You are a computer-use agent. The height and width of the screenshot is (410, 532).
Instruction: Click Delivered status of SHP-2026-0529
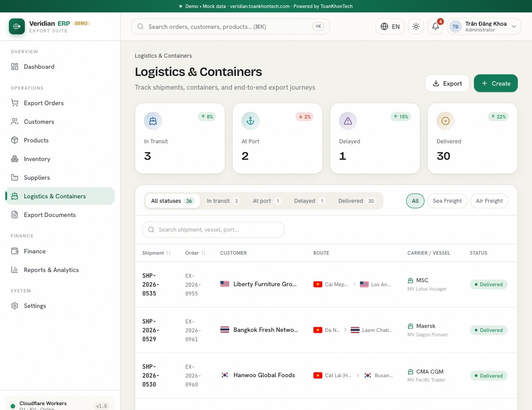click(489, 330)
